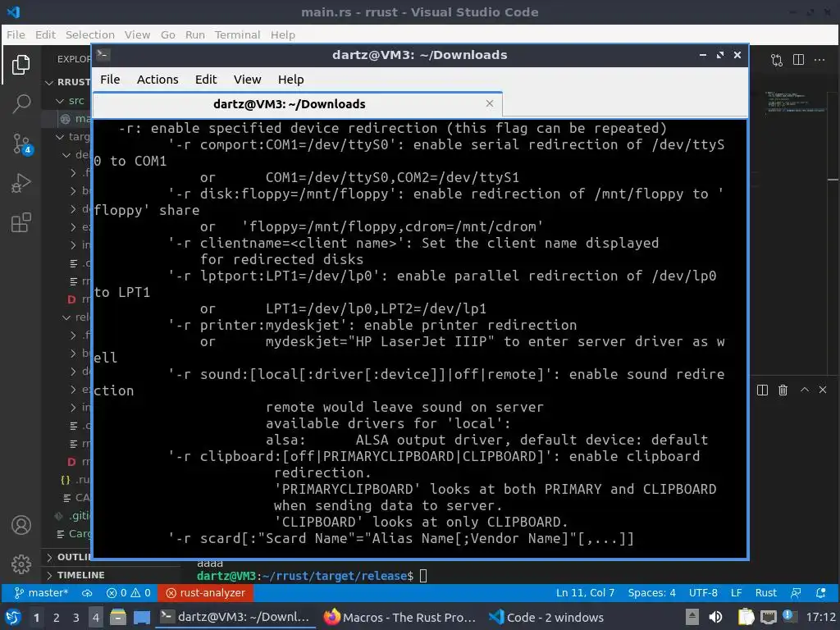
Task: Open the terminal window Help menu
Action: [291, 80]
